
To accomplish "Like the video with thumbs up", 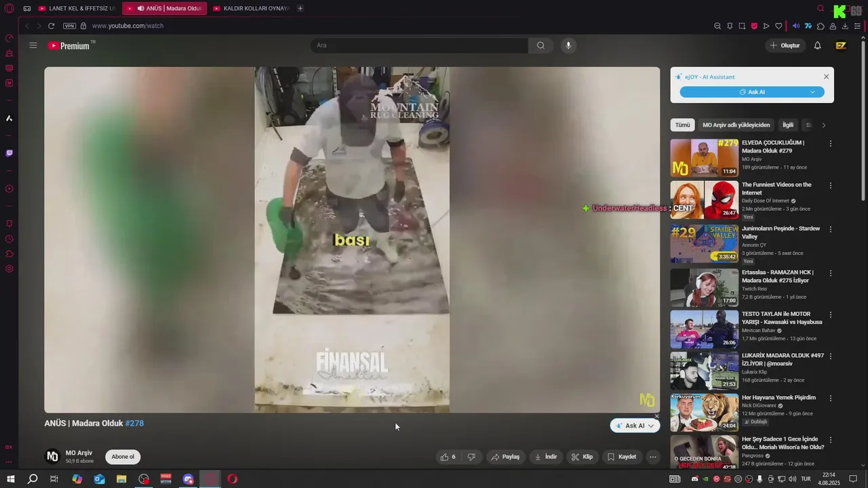I will pyautogui.click(x=448, y=457).
